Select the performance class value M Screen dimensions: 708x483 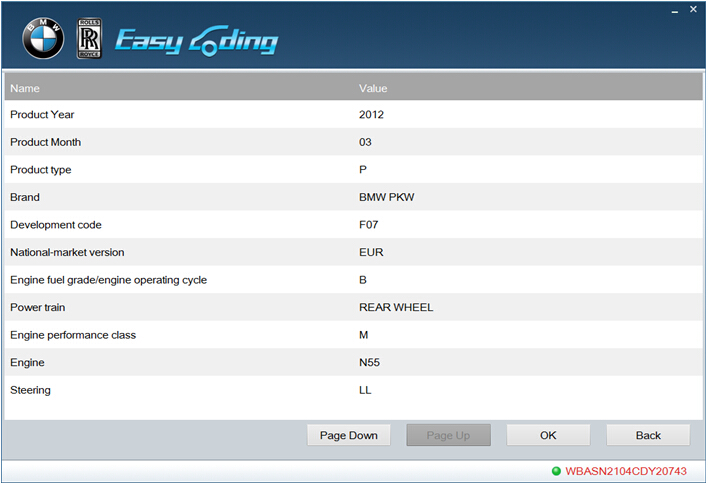point(363,335)
